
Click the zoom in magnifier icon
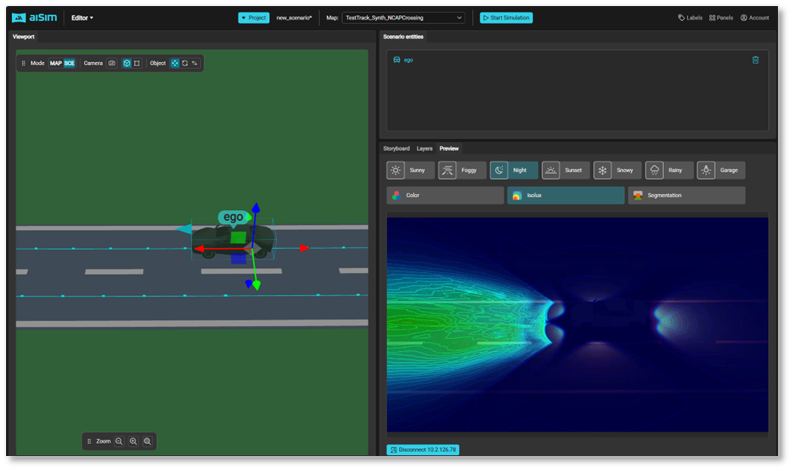coord(133,441)
